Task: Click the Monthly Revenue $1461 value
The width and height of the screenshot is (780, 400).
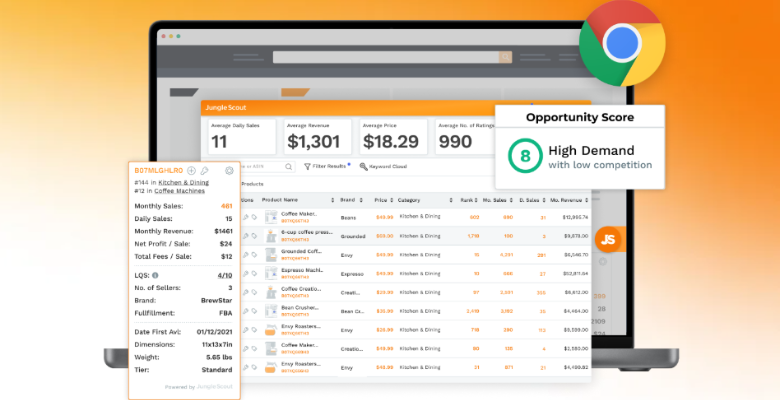Action: pos(223,231)
